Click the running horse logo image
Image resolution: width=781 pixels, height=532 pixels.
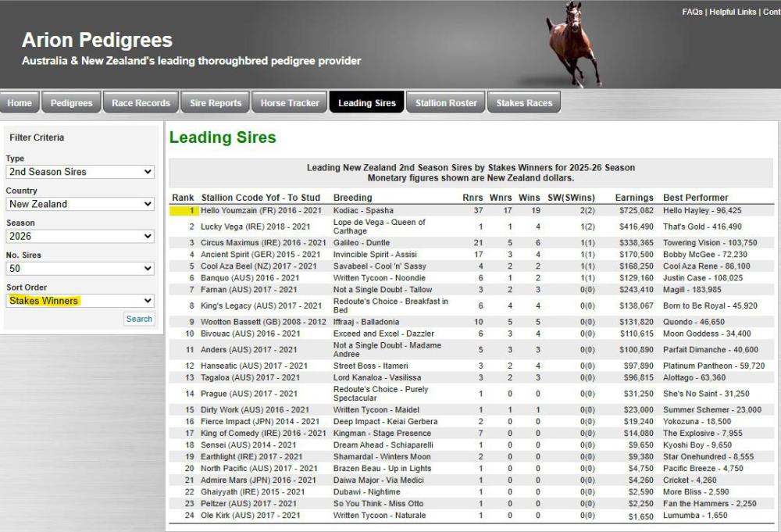pyautogui.click(x=574, y=44)
